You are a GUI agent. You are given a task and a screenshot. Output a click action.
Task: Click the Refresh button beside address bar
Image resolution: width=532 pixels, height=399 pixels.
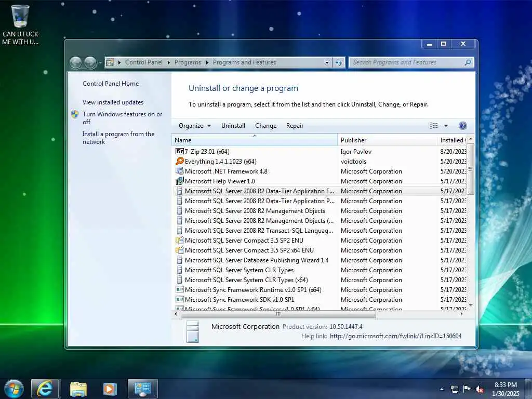339,62
